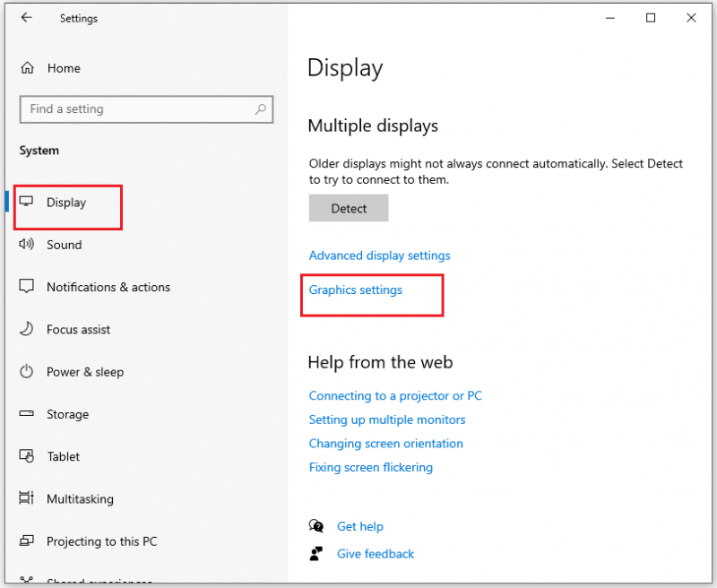Click the Sound speaker icon
717x588 pixels.
coord(27,244)
